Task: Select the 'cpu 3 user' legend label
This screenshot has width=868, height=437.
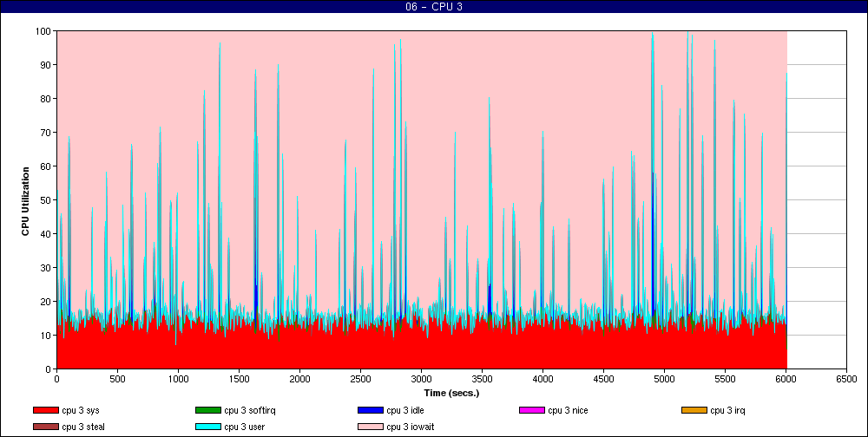Action: tap(245, 427)
